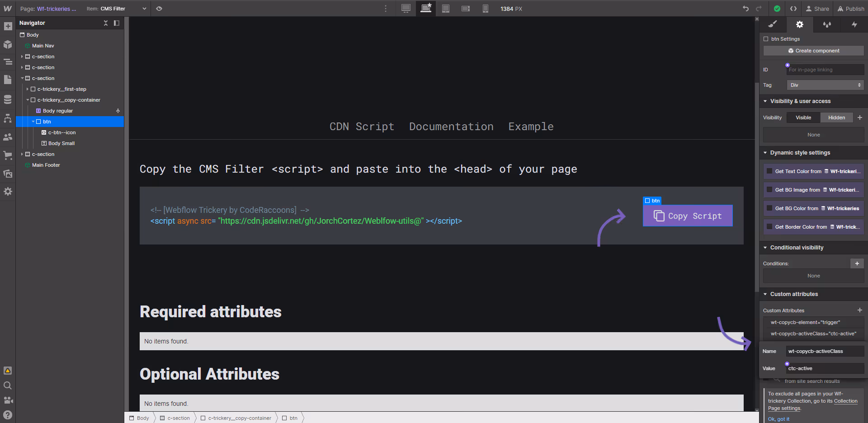
Task: Open the Help question mark icon
Action: click(8, 415)
